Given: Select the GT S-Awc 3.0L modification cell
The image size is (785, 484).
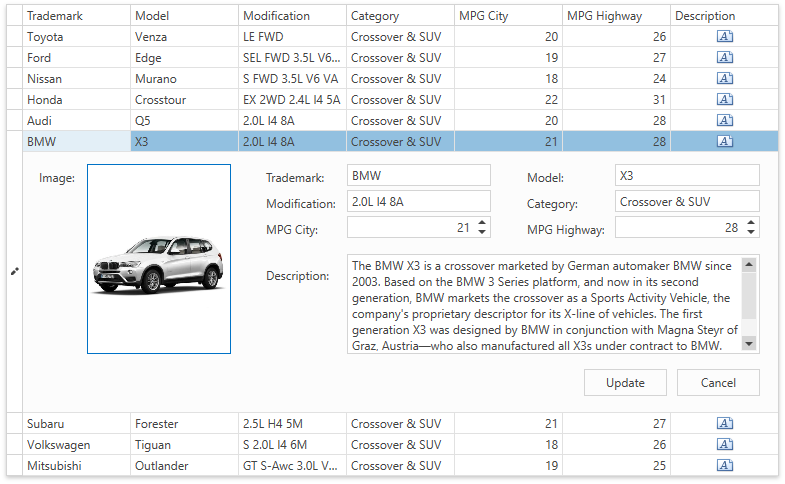Looking at the screenshot, I should 292,466.
